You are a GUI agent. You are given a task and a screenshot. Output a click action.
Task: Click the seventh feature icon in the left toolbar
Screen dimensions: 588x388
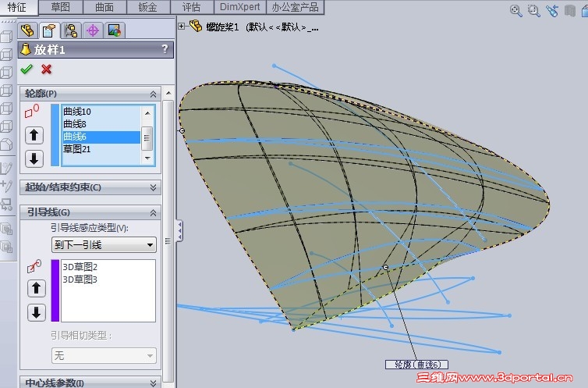tap(7, 144)
